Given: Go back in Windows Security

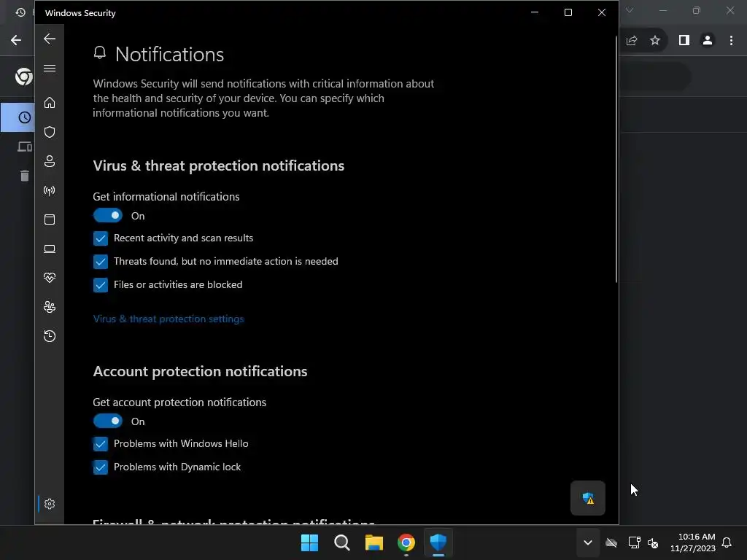Looking at the screenshot, I should point(50,39).
